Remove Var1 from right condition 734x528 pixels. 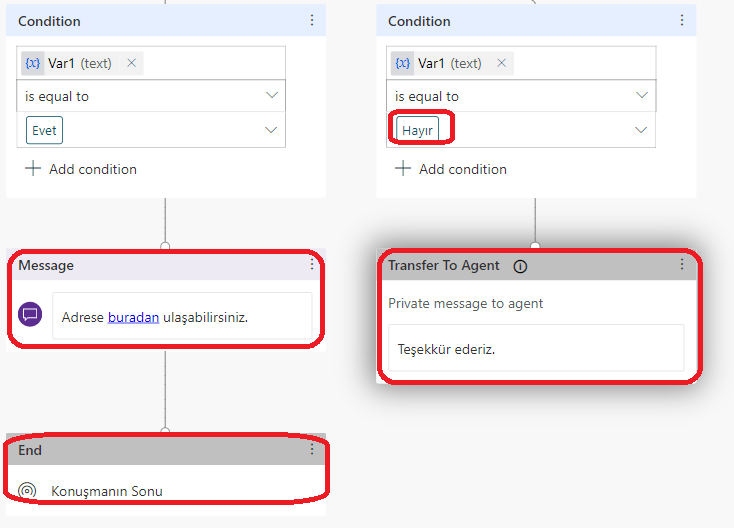coord(501,63)
